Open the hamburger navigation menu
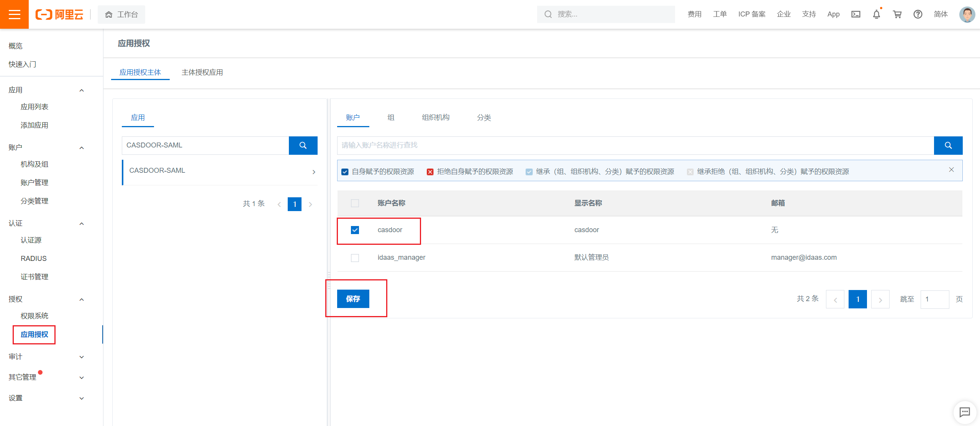Viewport: 980px width, 426px height. tap(14, 14)
